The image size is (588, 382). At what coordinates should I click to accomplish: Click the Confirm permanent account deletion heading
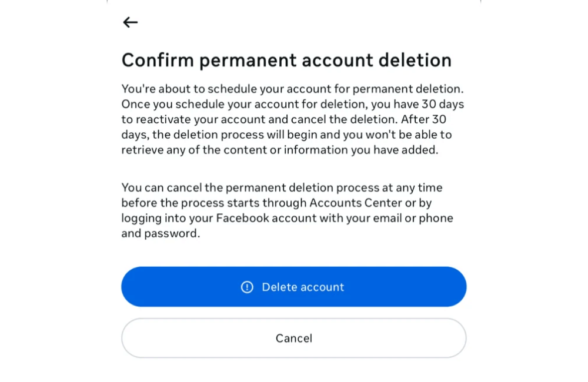[x=286, y=59]
